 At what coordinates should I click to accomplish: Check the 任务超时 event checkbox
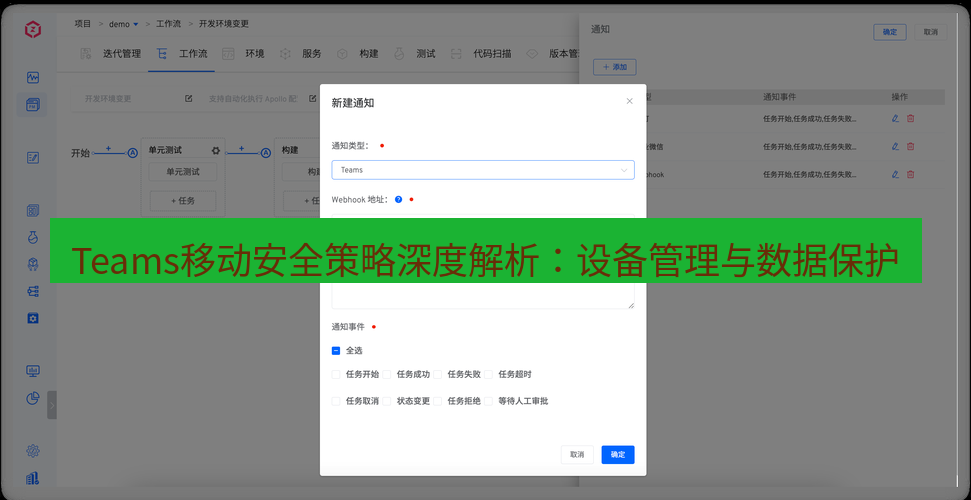489,374
